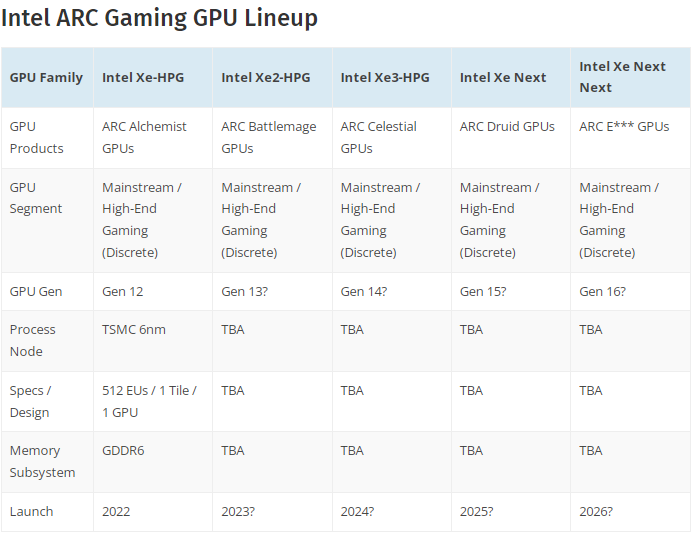The image size is (692, 533).
Task: Select the GDDR6 memory cell
Action: pyautogui.click(x=123, y=450)
